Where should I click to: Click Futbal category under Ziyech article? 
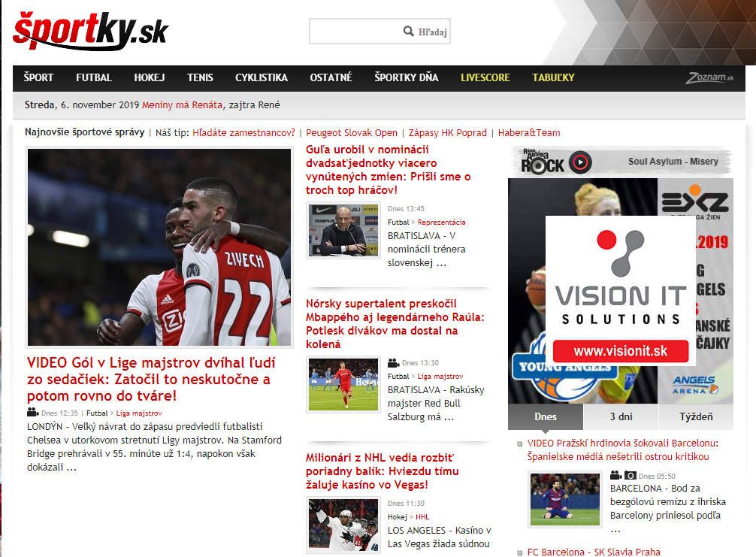pyautogui.click(x=97, y=413)
